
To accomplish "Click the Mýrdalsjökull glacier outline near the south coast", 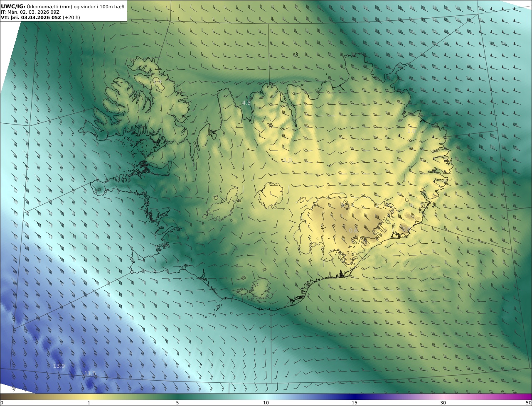I will click(261, 289).
